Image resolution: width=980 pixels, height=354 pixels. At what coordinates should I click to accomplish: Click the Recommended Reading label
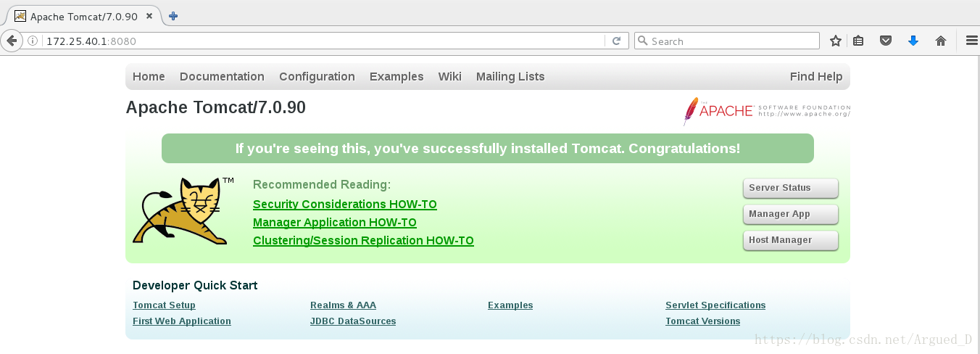(x=322, y=185)
